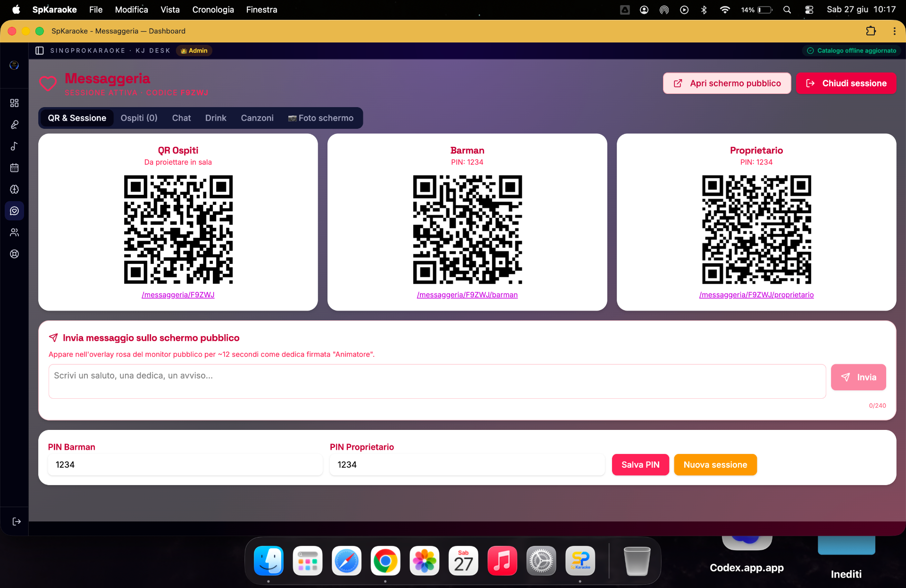Open the lifebuoy support icon in sidebar

click(x=14, y=254)
